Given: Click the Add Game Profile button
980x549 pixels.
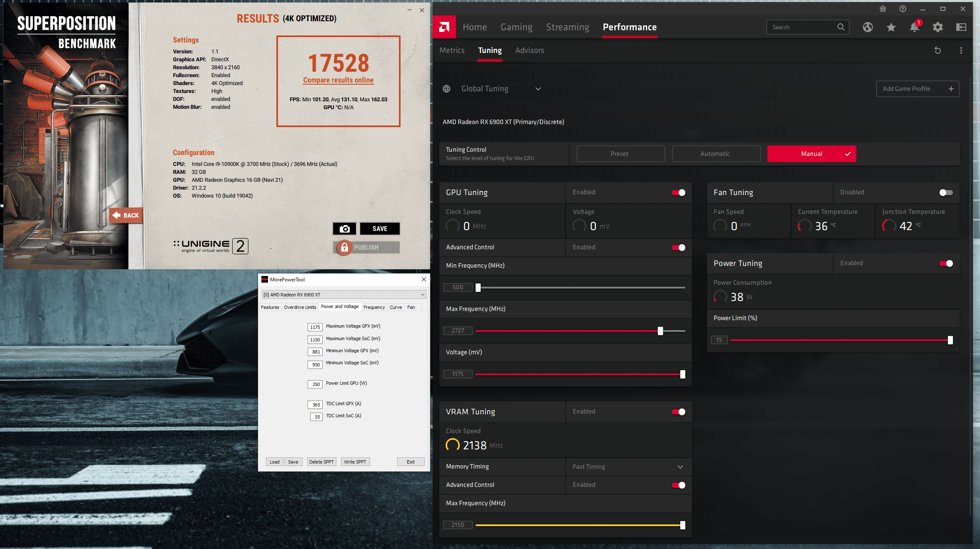Looking at the screenshot, I should pos(917,89).
